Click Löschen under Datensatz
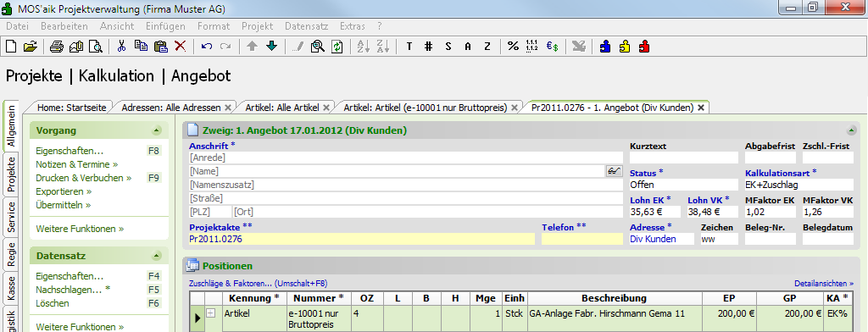 tap(53, 303)
